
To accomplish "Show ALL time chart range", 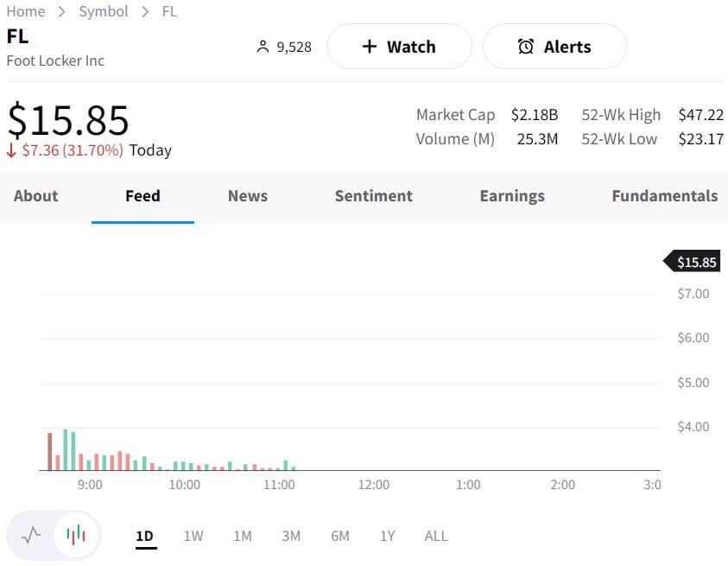I will [x=436, y=536].
